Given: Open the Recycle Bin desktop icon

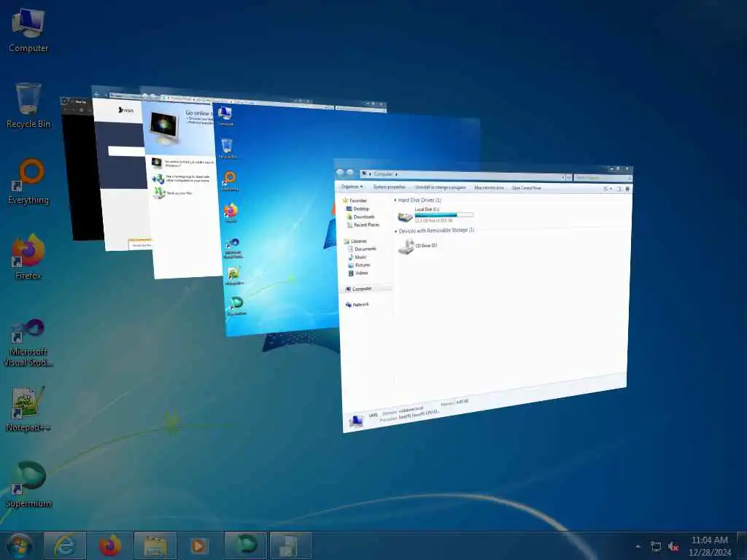Looking at the screenshot, I should coord(28,106).
